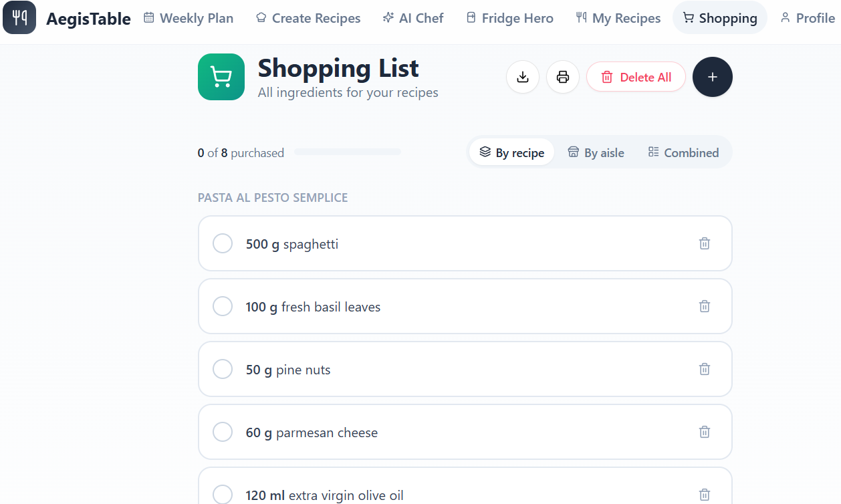Click the print shopping list icon
The width and height of the screenshot is (841, 504).
coord(563,77)
